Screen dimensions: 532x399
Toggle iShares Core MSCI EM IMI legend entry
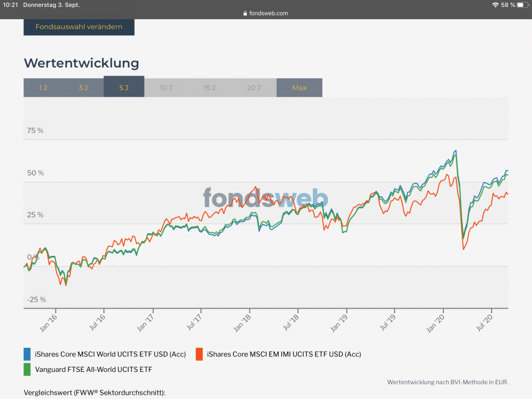284,354
